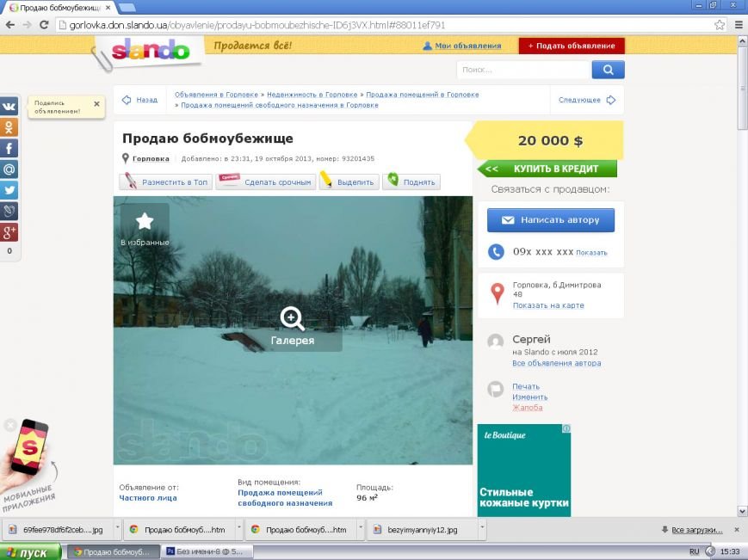Click browser back arrow

coord(10,25)
